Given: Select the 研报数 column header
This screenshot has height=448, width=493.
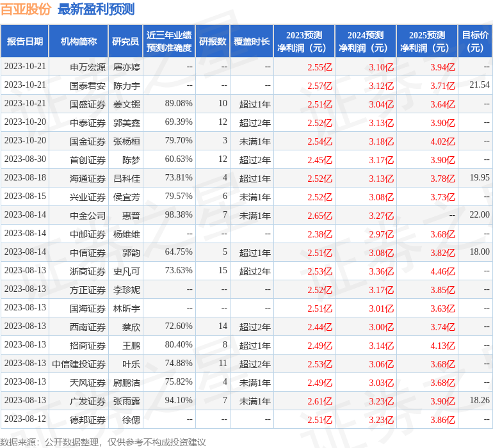Looking at the screenshot, I should (x=213, y=41).
